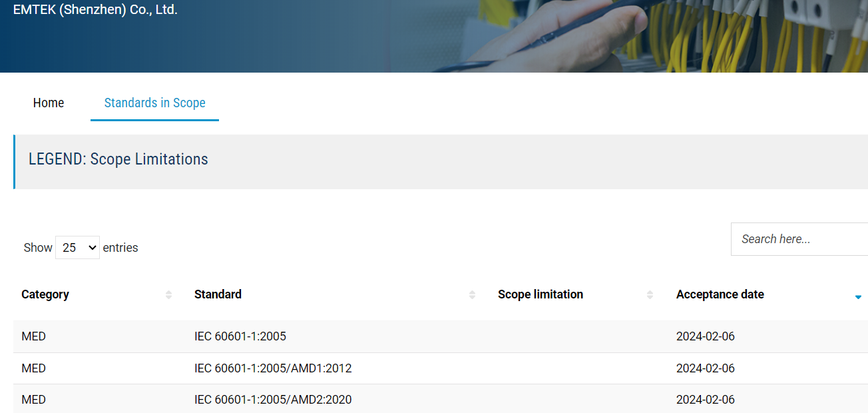This screenshot has height=413, width=868.
Task: Click the Acceptance date descending arrow icon
Action: point(858,296)
